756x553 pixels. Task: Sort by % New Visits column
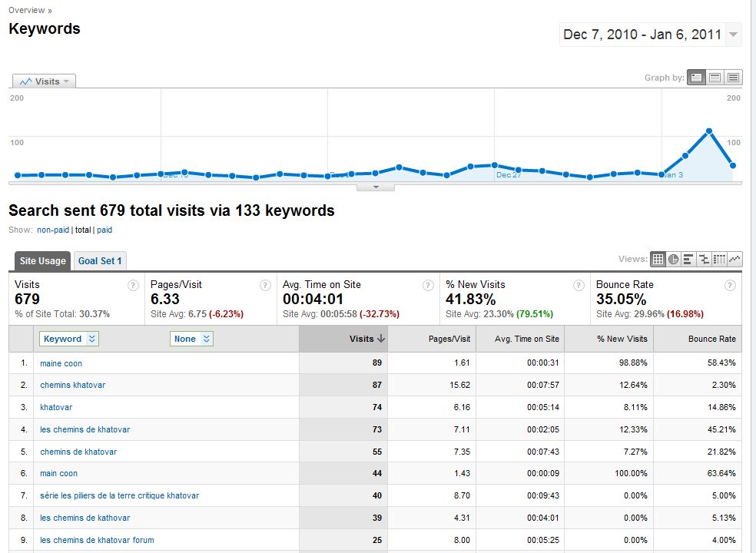tap(622, 339)
